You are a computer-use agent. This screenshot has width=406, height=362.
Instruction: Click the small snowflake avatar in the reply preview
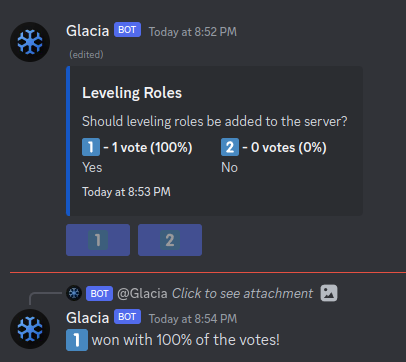[x=74, y=293]
